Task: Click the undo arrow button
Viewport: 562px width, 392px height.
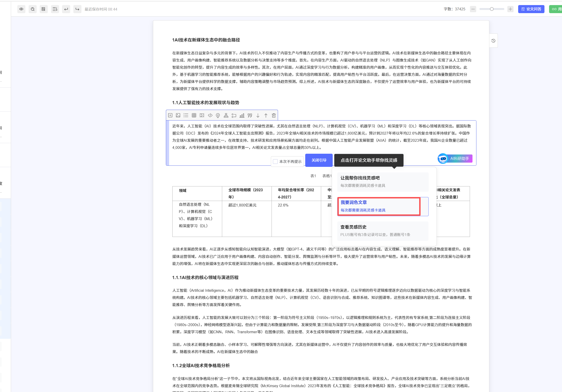Action: tap(66, 9)
